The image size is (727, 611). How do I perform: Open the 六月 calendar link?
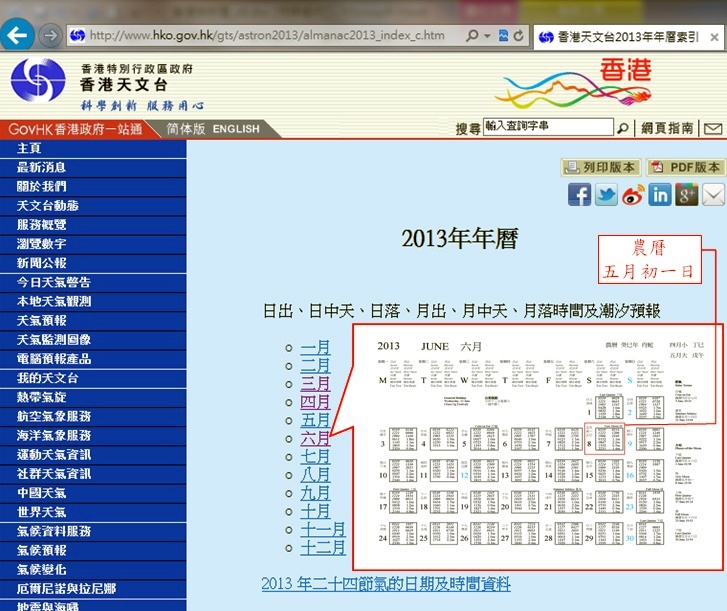[315, 439]
